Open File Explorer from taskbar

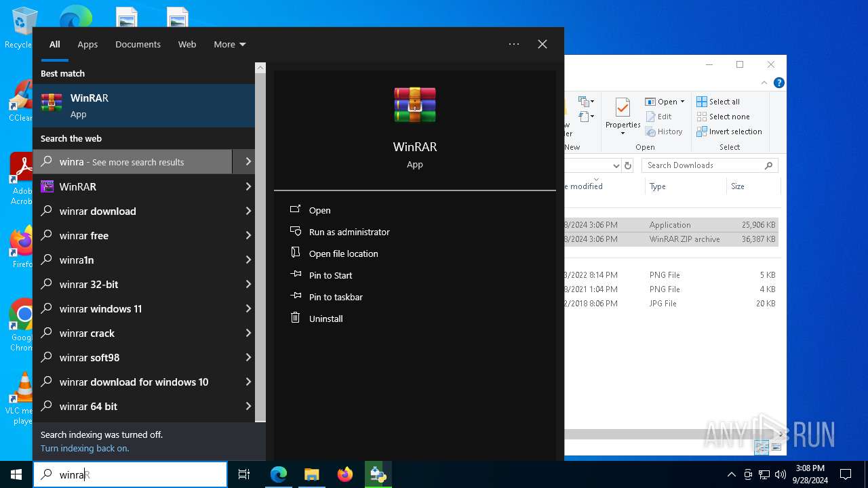pos(311,474)
